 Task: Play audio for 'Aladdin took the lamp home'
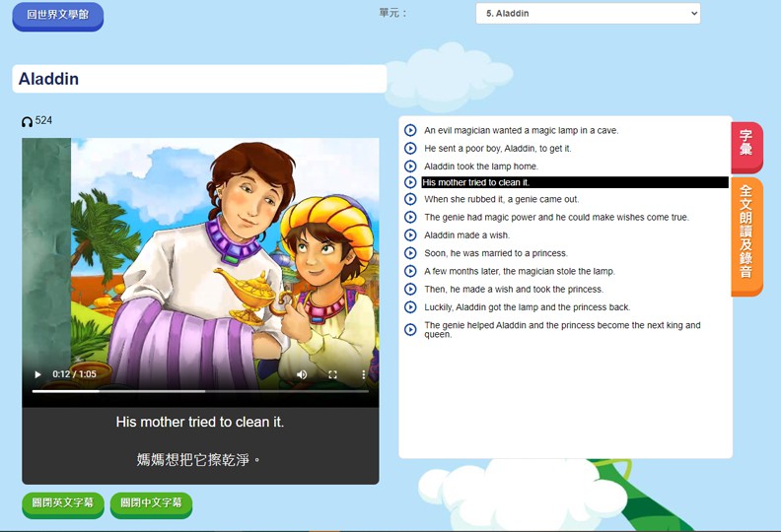click(410, 166)
